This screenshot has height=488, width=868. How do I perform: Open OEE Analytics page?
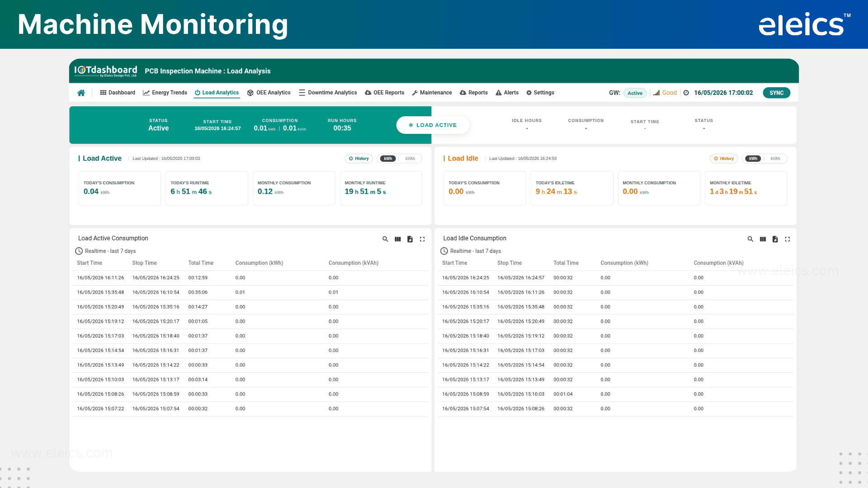pyautogui.click(x=269, y=93)
